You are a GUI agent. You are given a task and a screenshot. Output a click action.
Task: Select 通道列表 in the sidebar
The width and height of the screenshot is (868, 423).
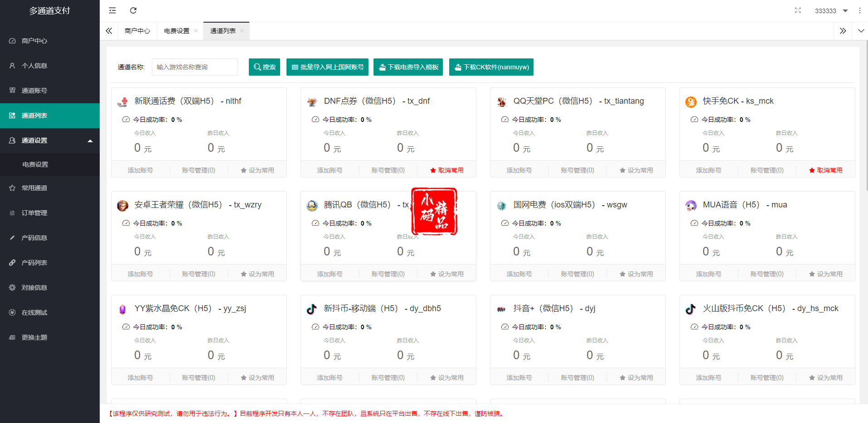point(50,115)
